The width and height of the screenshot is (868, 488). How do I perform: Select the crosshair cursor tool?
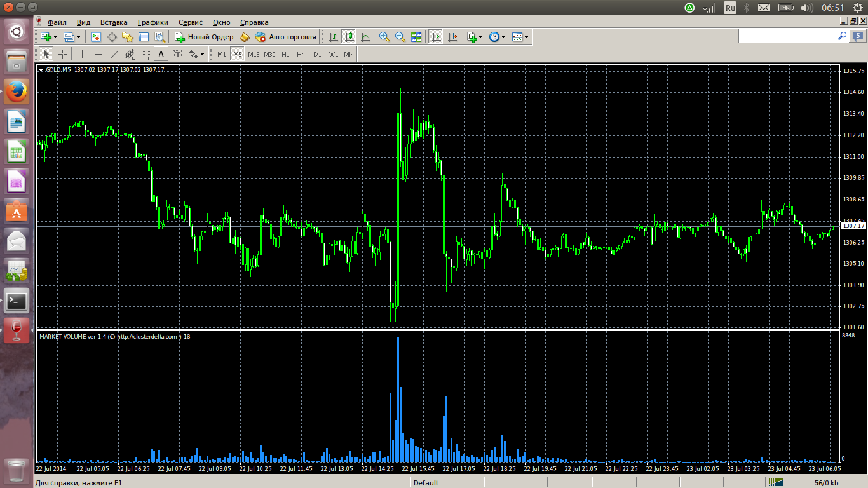tap(63, 54)
